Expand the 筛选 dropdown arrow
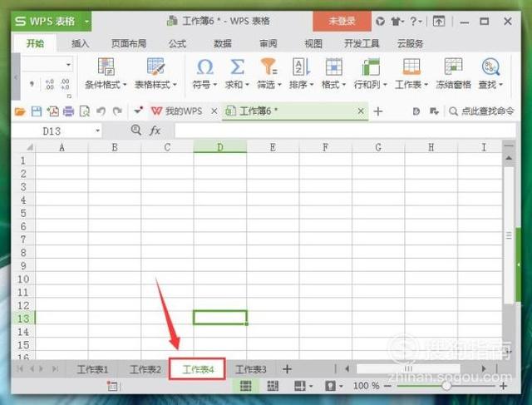This screenshot has height=405, width=532. click(279, 84)
